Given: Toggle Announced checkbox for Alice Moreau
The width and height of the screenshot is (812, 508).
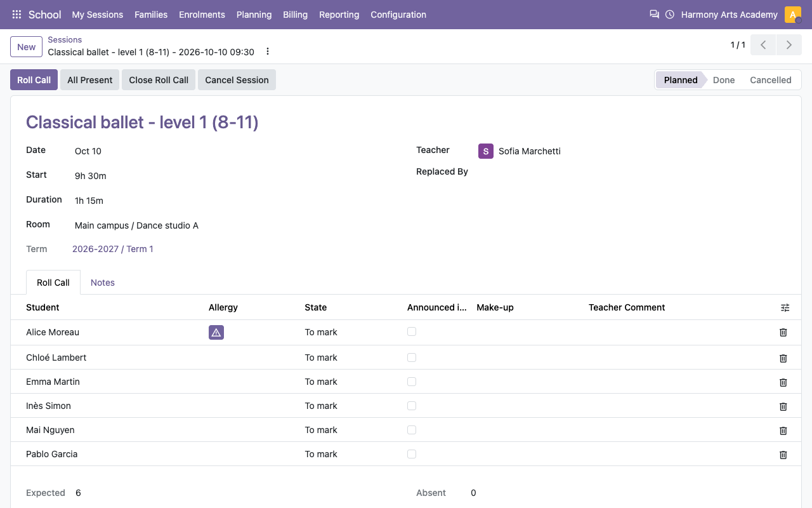Looking at the screenshot, I should (412, 331).
